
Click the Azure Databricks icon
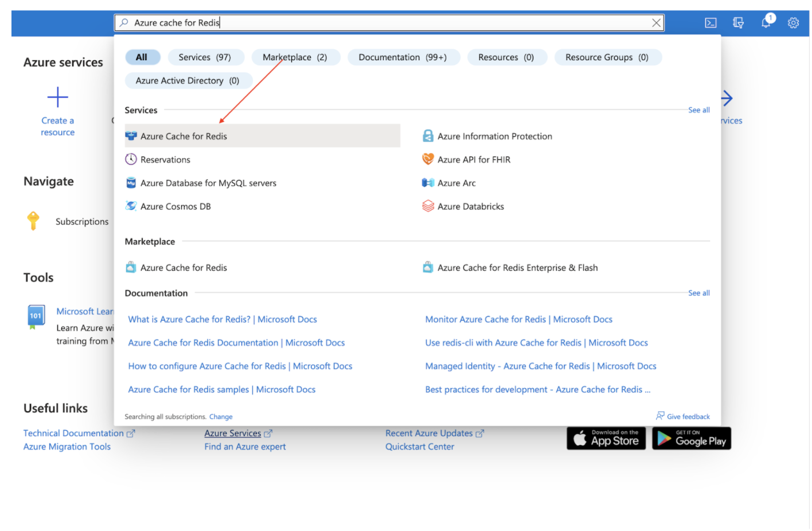[428, 206]
